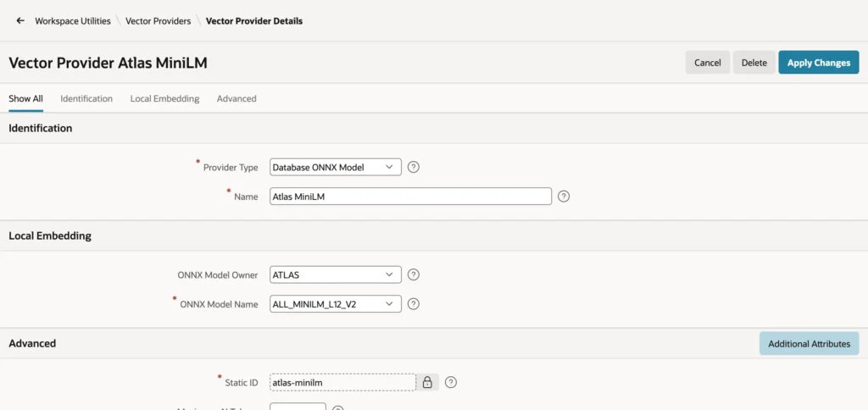Open the Provider Type dropdown
868x410 pixels.
pyautogui.click(x=336, y=167)
